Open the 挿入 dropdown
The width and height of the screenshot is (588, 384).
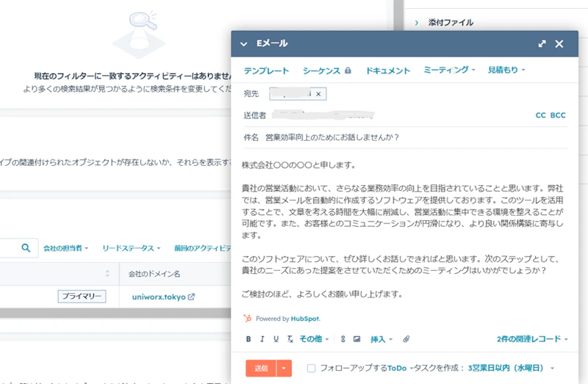click(x=381, y=339)
